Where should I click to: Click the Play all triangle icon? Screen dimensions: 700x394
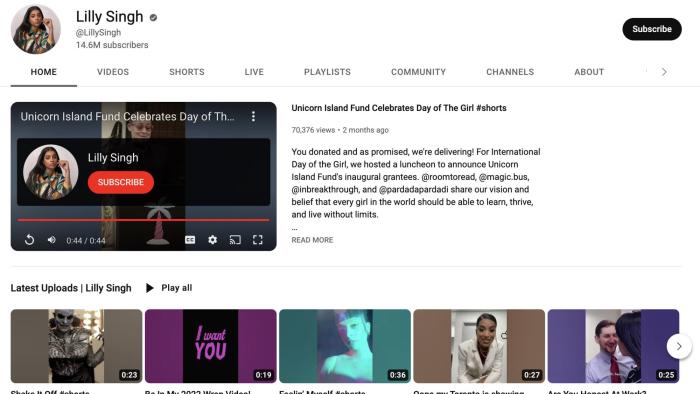point(150,288)
